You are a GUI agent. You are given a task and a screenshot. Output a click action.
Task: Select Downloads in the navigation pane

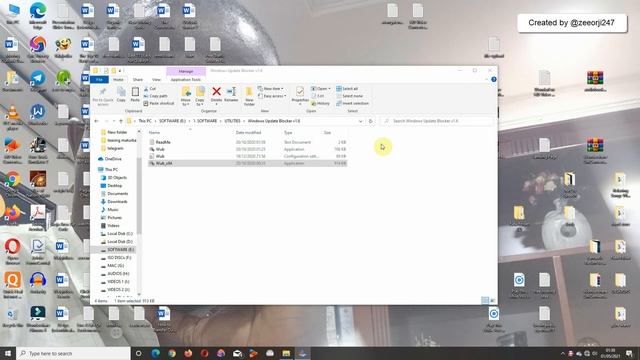pyautogui.click(x=114, y=202)
